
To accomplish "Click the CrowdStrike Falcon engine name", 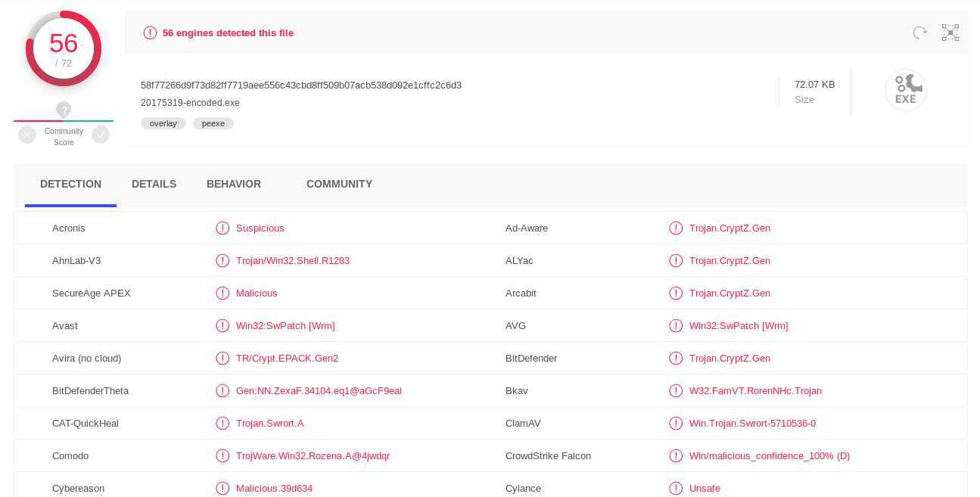I will (548, 455).
